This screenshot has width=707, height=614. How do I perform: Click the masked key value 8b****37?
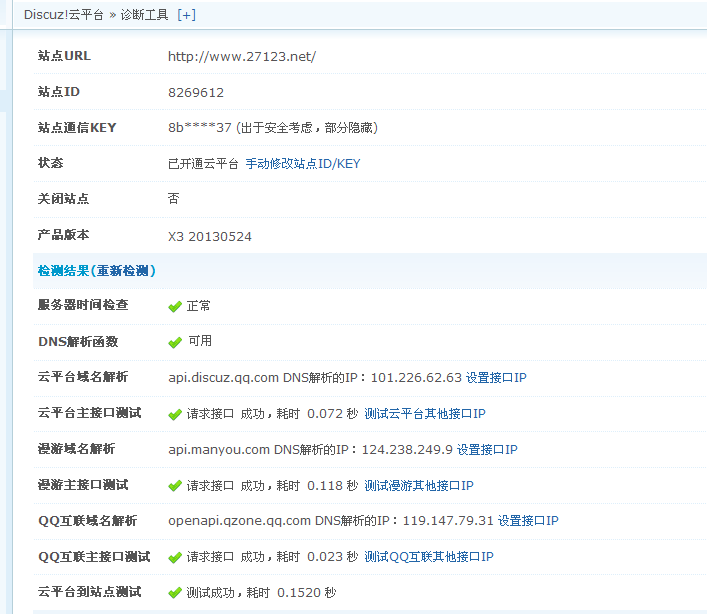[x=200, y=128]
